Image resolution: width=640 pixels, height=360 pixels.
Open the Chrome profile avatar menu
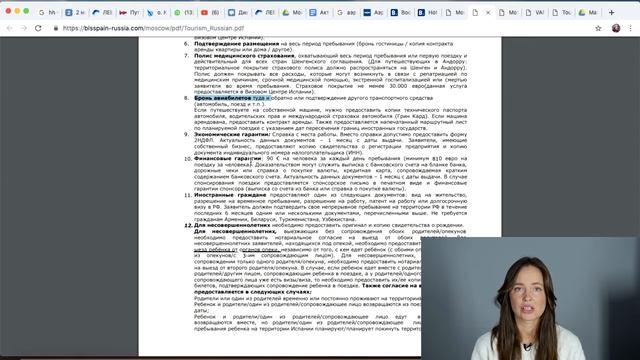616,28
